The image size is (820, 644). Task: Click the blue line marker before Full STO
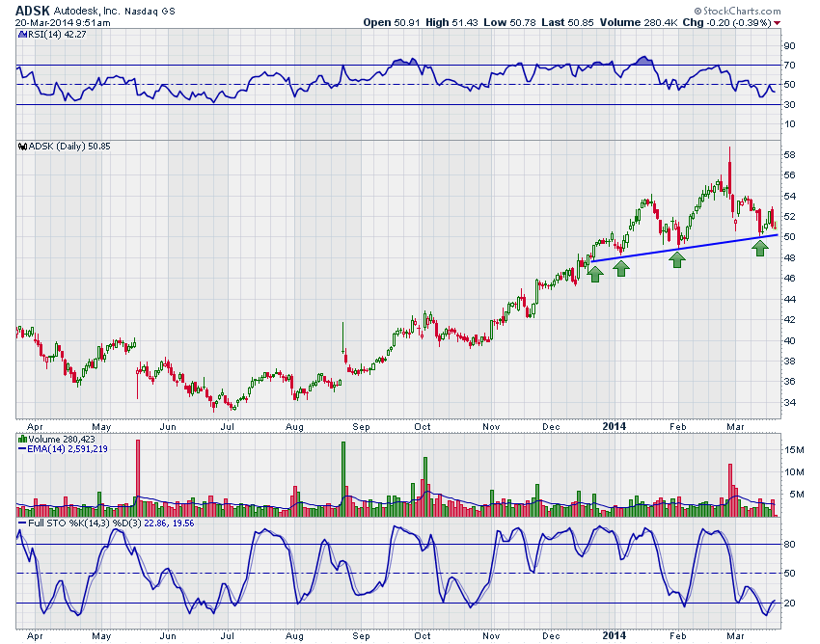(22, 523)
